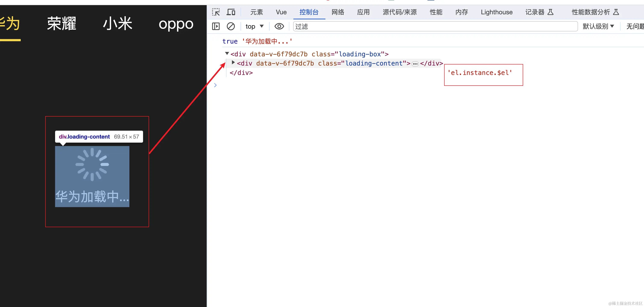Screen dimensions: 644x307
Task: Expand the loading-content div node
Action: coord(233,63)
